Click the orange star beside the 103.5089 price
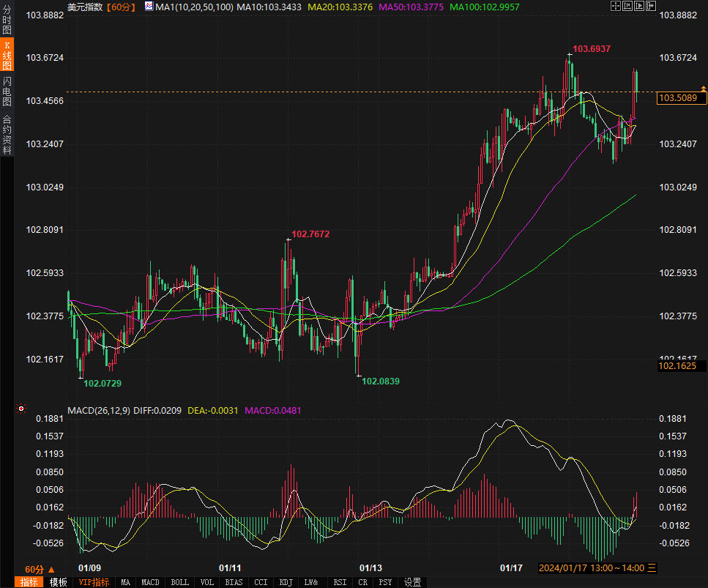Image resolution: width=708 pixels, height=588 pixels. click(x=704, y=88)
